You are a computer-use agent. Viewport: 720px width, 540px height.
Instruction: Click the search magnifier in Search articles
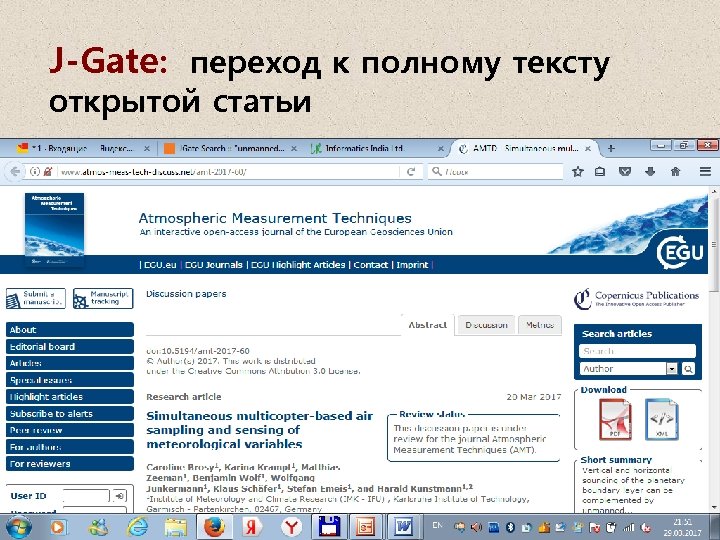[x=688, y=369]
